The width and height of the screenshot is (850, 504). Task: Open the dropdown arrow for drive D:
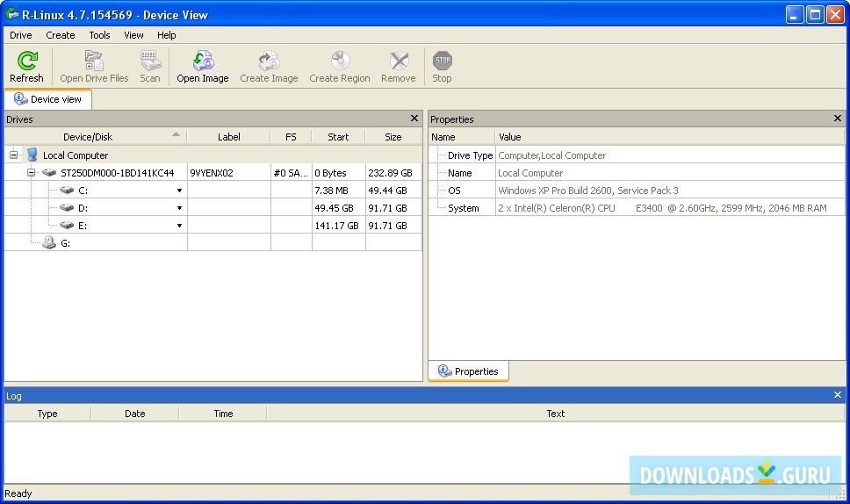pyautogui.click(x=179, y=208)
